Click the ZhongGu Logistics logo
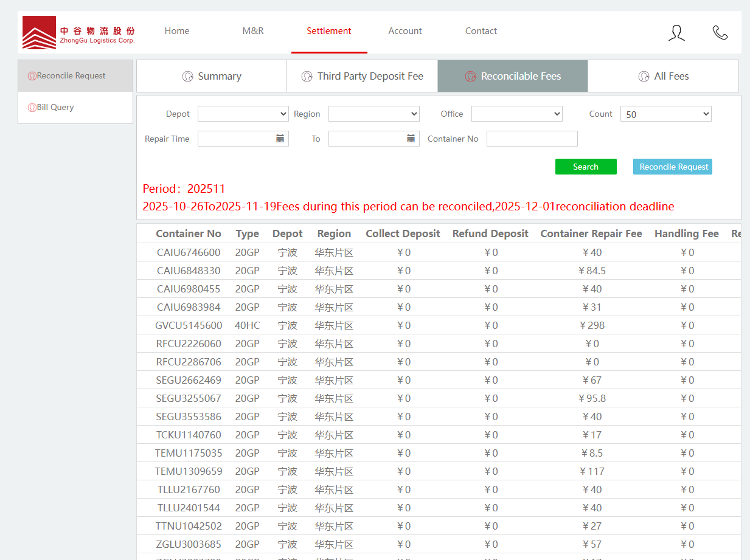Image resolution: width=750 pixels, height=560 pixels. pos(78,32)
